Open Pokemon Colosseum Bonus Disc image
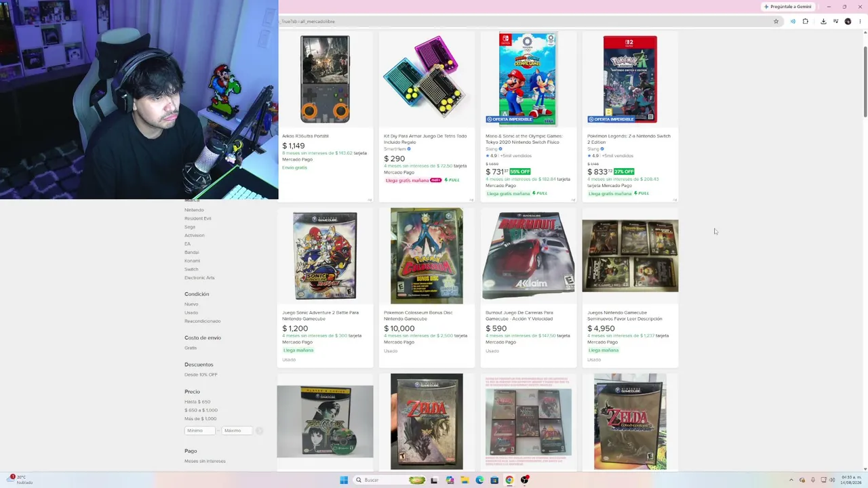The image size is (868, 488). coord(427,256)
